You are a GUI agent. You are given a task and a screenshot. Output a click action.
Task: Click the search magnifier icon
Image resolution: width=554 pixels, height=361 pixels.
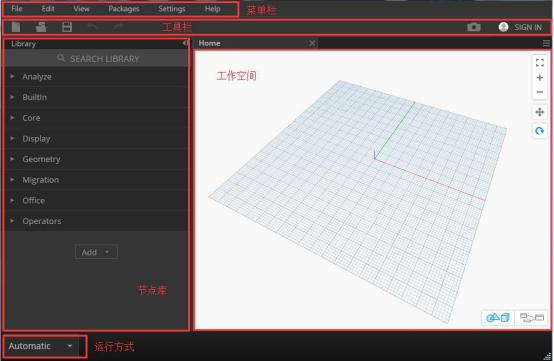click(61, 58)
